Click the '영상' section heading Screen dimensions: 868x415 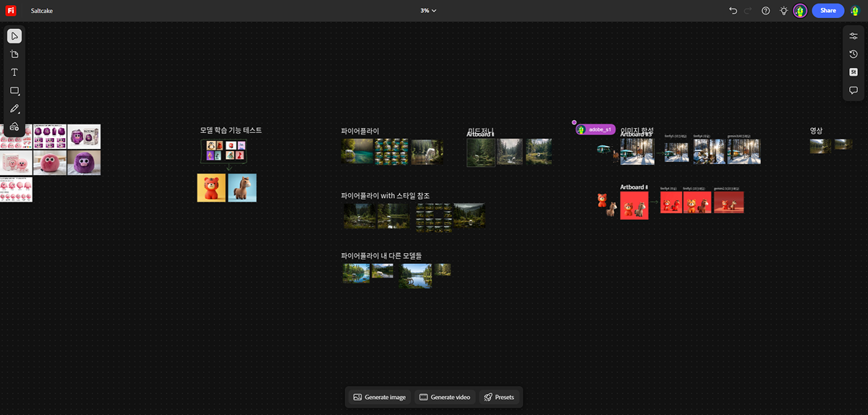pos(816,131)
